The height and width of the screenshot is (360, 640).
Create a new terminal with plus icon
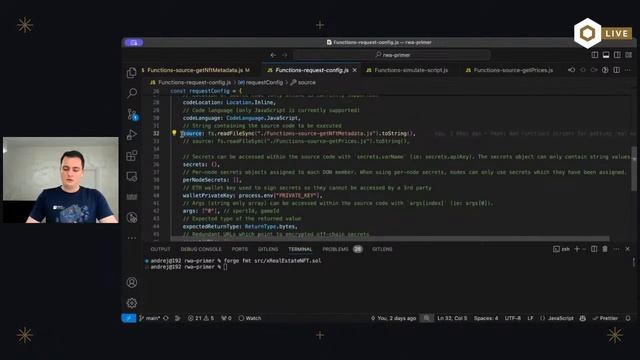pos(577,249)
